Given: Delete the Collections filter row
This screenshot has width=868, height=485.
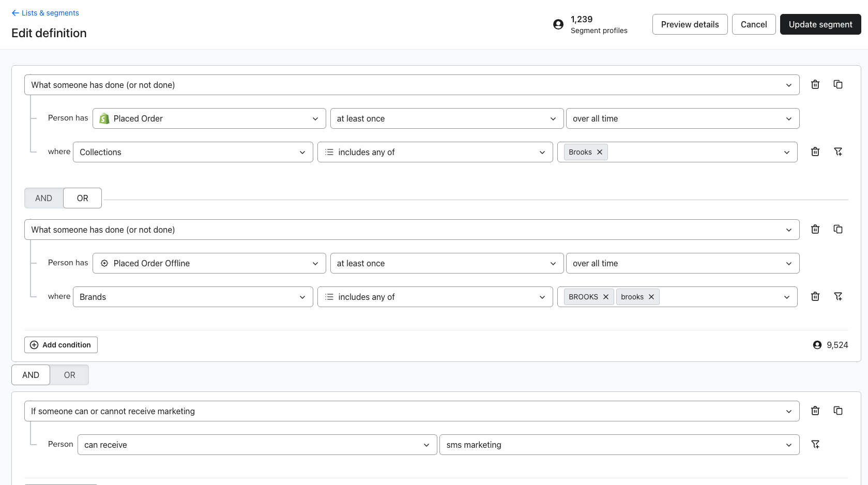Looking at the screenshot, I should 815,151.
